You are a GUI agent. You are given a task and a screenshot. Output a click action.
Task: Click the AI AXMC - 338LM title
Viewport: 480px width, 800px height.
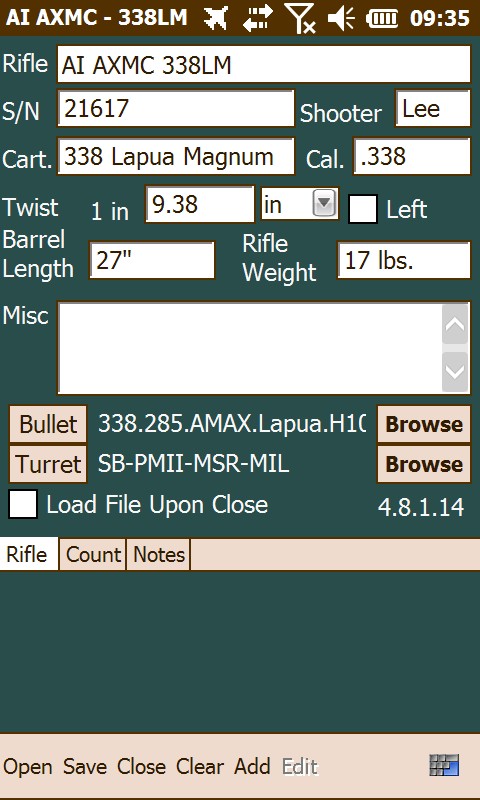[96, 18]
